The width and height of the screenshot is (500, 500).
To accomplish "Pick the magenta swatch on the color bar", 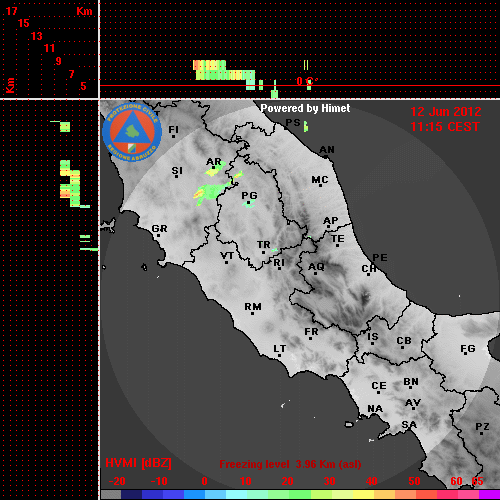I will [490, 495].
